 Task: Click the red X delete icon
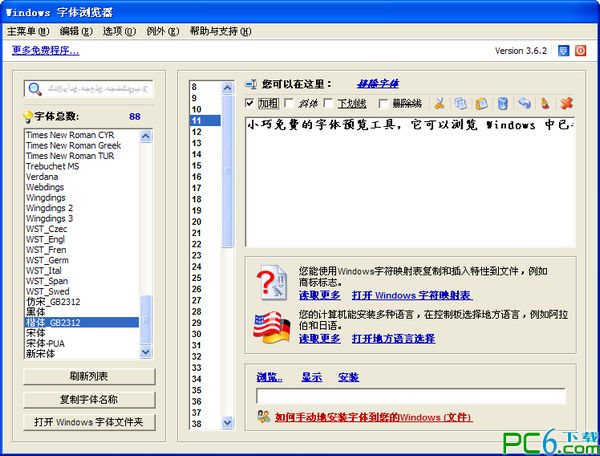566,103
